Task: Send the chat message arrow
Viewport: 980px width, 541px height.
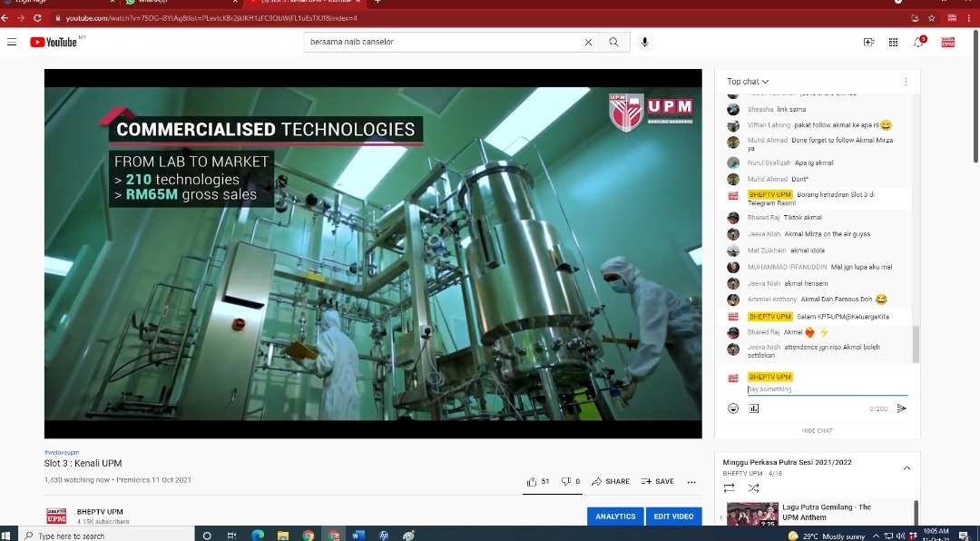Action: (x=901, y=408)
